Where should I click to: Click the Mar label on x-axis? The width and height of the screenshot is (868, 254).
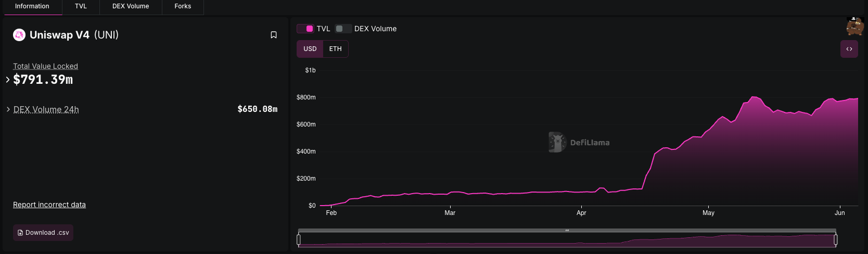(450, 213)
